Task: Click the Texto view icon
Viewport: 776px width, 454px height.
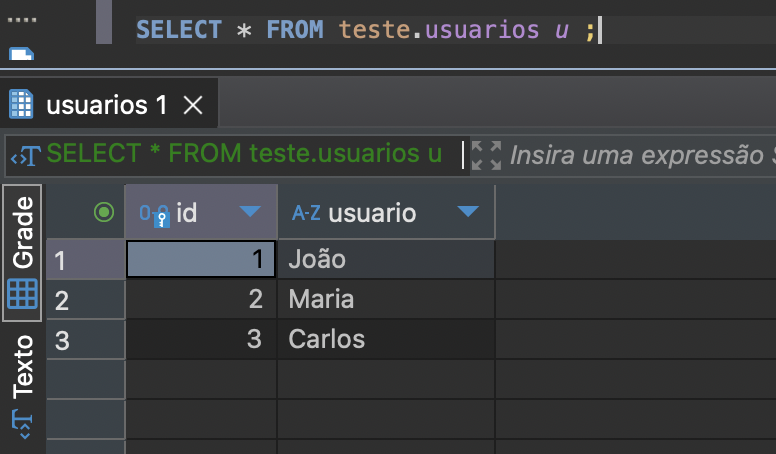Action: (x=22, y=424)
